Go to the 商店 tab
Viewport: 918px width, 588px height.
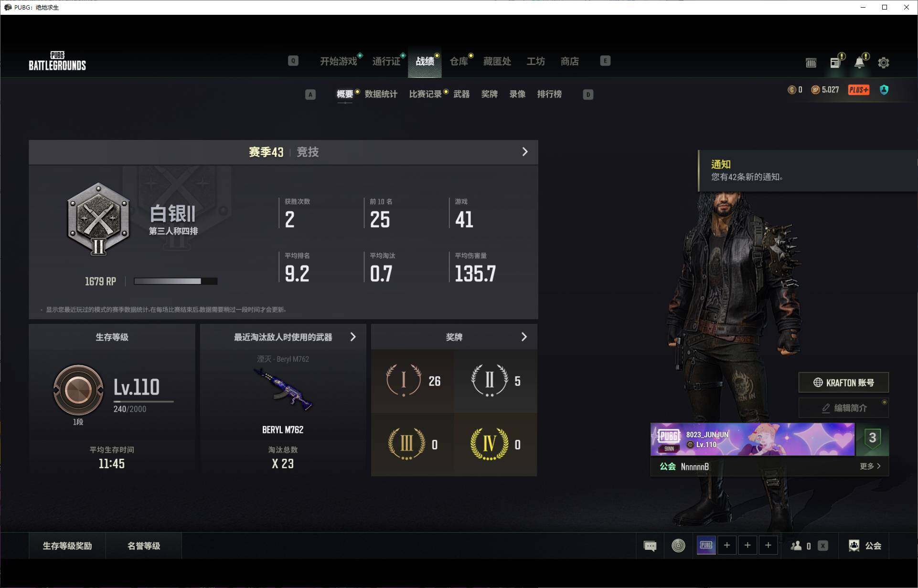pos(569,61)
